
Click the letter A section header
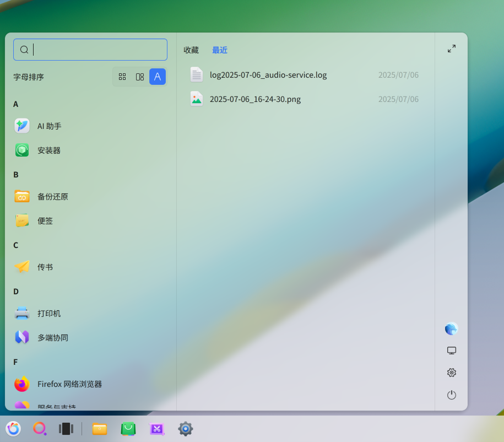[x=16, y=104]
